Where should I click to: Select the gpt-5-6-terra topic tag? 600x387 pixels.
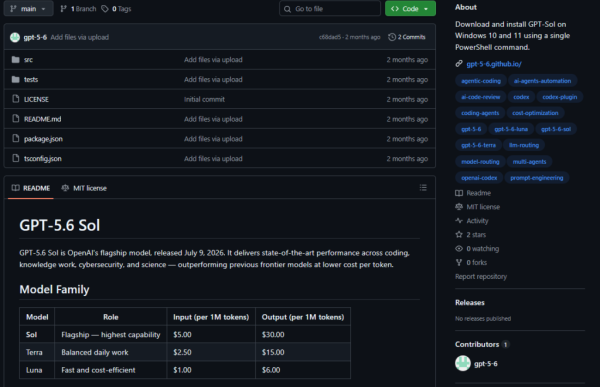(x=478, y=145)
